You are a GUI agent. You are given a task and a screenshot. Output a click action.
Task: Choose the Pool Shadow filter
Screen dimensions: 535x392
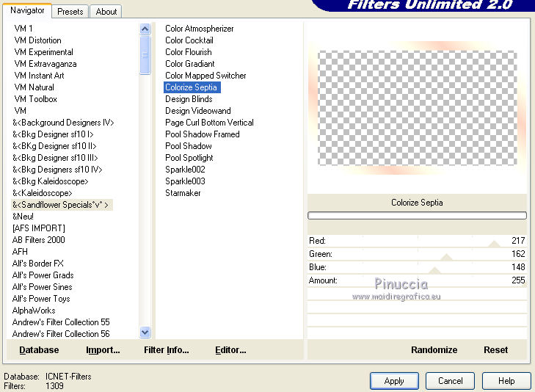click(x=189, y=146)
